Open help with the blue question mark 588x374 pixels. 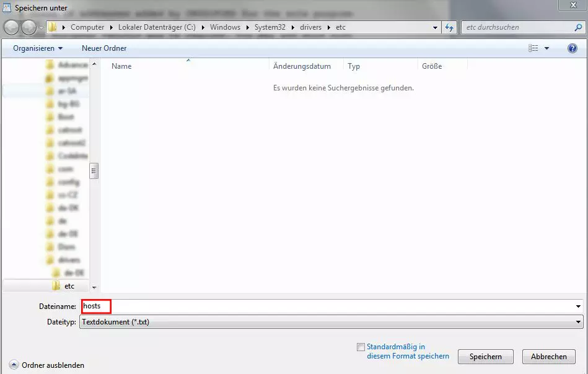(573, 48)
